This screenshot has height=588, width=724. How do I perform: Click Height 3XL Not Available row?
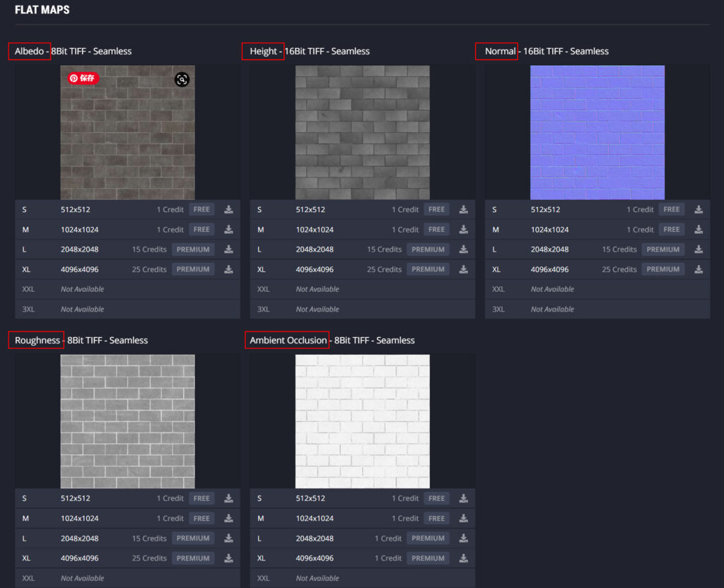(x=363, y=310)
